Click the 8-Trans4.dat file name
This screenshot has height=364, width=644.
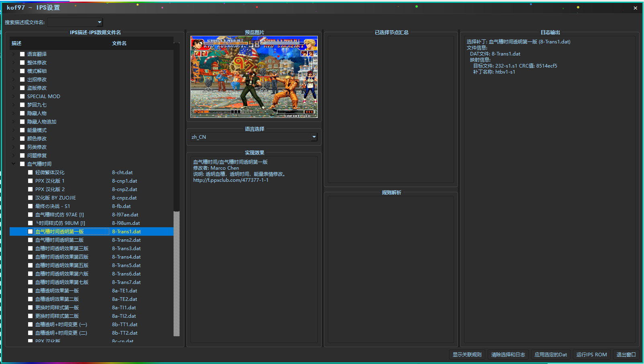point(126,257)
